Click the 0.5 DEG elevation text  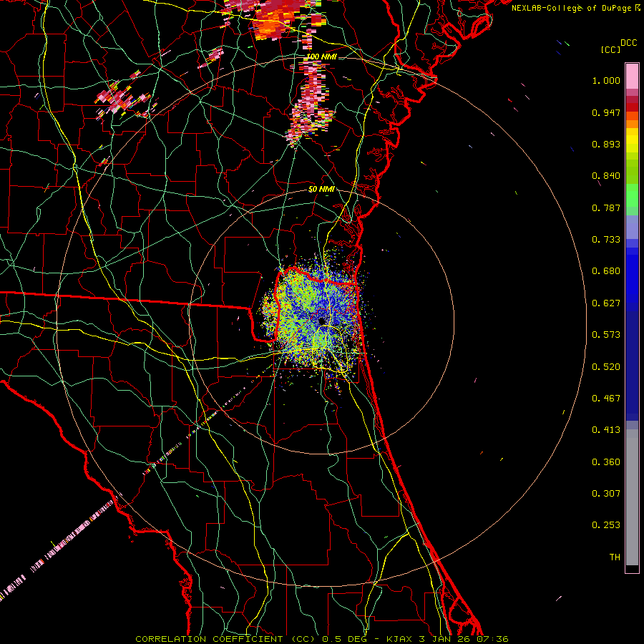tap(346, 639)
